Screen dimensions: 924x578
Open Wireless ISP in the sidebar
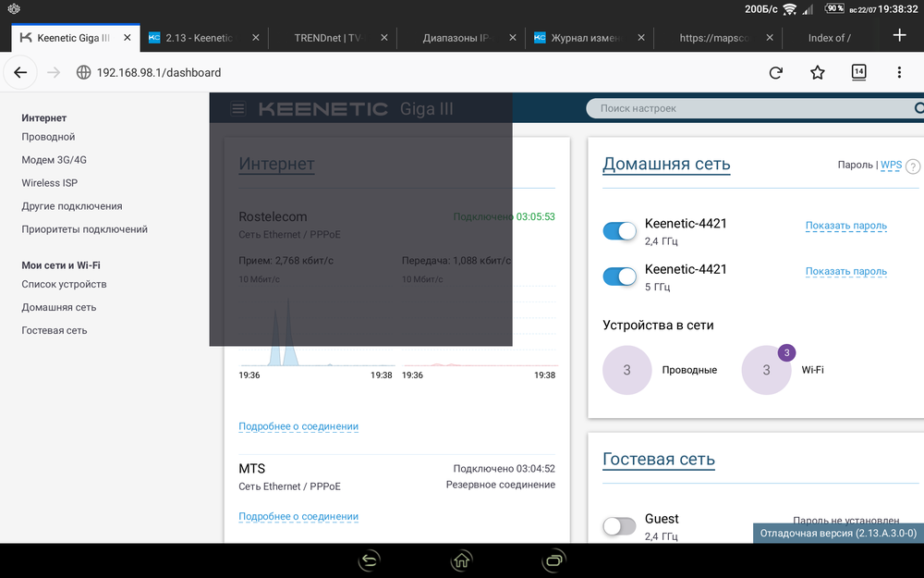(x=50, y=183)
